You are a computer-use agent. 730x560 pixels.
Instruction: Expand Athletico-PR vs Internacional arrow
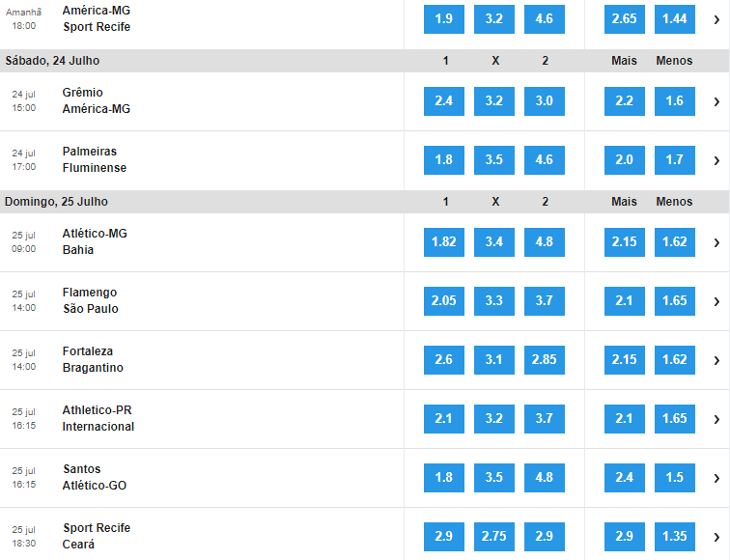(x=716, y=419)
